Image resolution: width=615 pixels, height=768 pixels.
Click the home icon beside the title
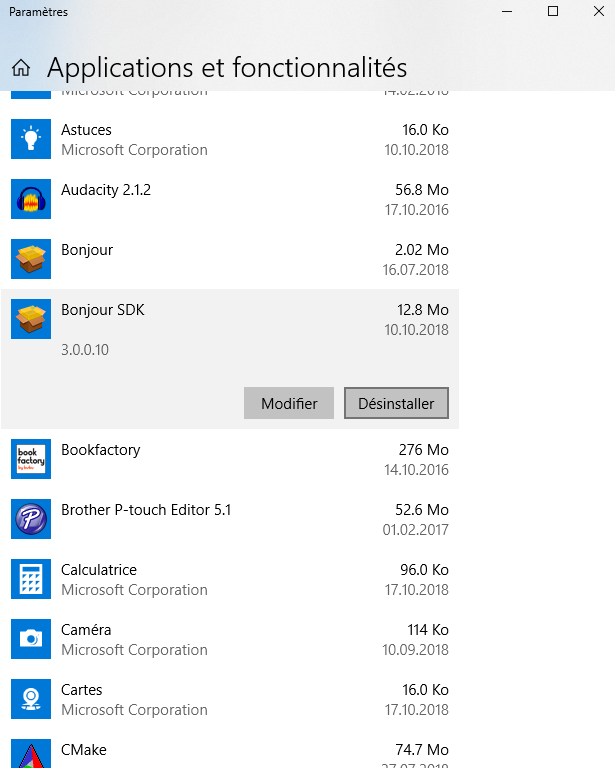pos(21,68)
